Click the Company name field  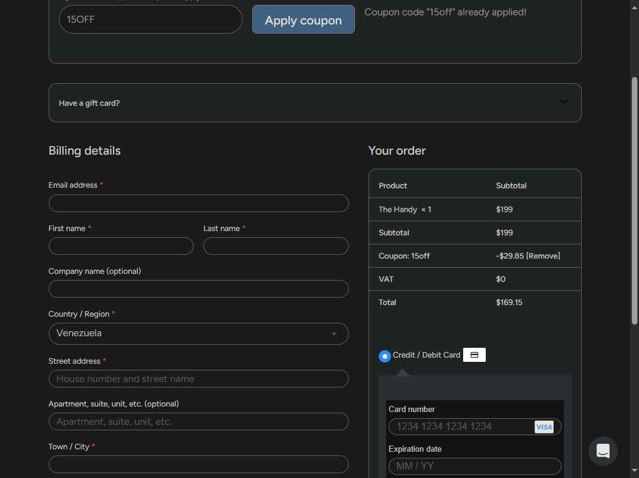point(198,289)
